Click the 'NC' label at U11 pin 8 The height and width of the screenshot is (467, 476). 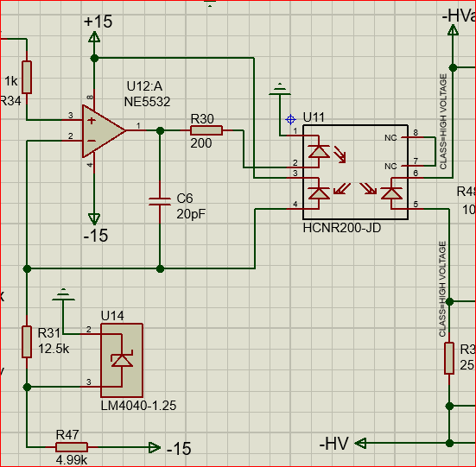[x=390, y=138]
